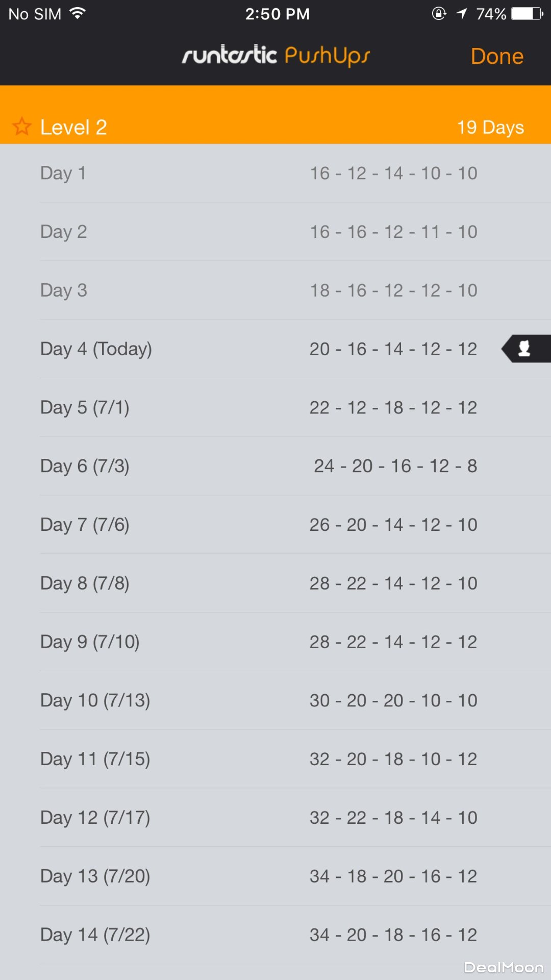Tap the Level 2 star icon
The height and width of the screenshot is (980, 551).
click(x=22, y=126)
